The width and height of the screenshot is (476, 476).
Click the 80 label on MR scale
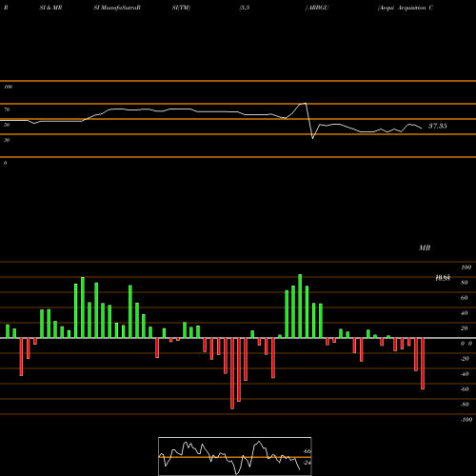pos(465,283)
